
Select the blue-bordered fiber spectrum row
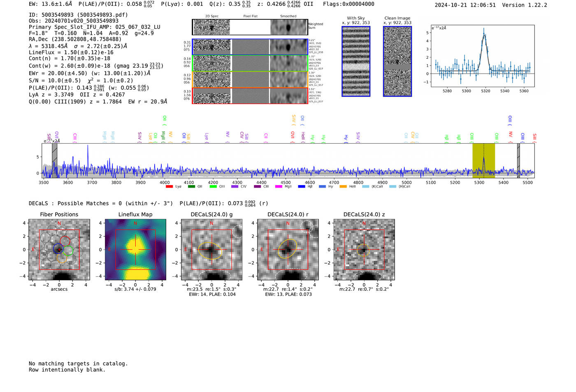(250, 47)
